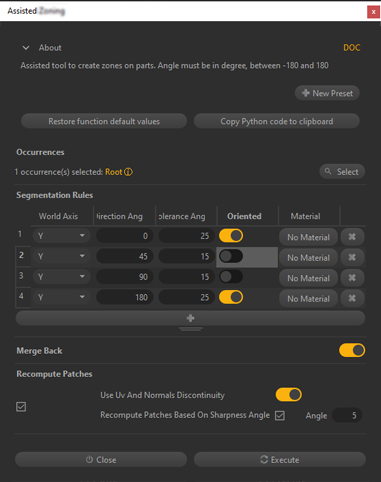The height and width of the screenshot is (482, 381).
Task: Open World Axis dropdown for row 1
Action: click(61, 236)
